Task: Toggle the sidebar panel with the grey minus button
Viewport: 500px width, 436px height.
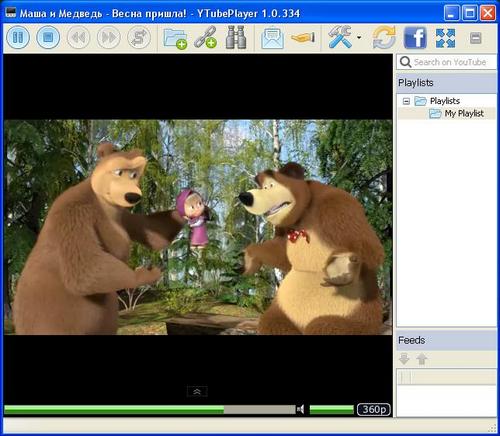Action: point(475,38)
